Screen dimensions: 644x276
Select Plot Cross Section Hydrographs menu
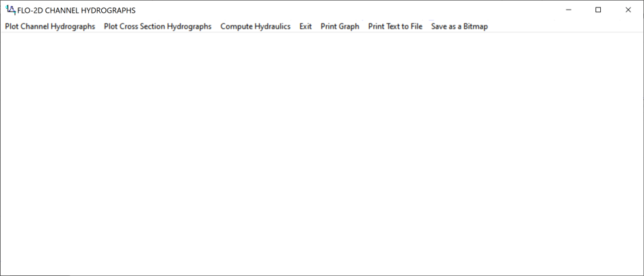tap(157, 27)
